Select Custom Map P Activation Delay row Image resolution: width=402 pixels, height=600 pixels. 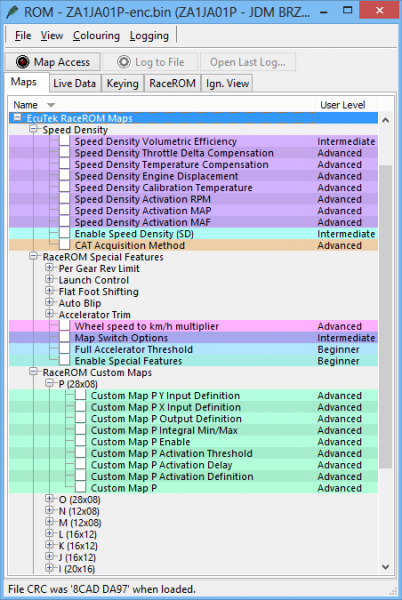point(194,465)
